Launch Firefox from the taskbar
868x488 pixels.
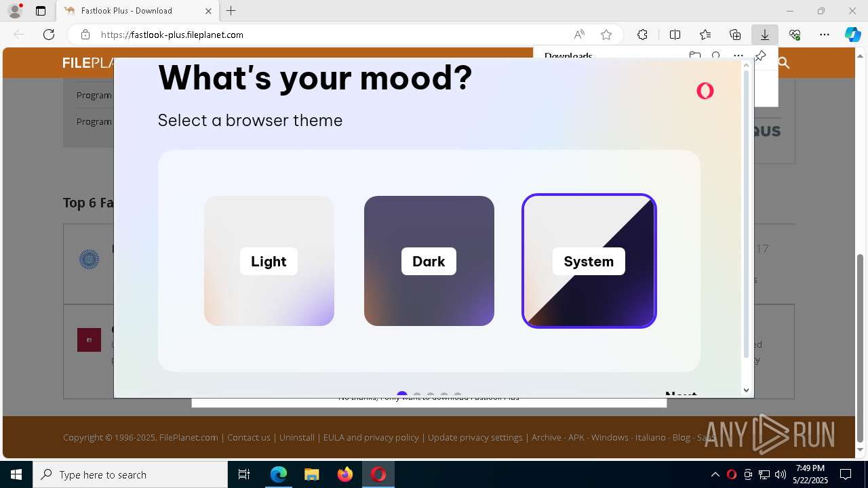click(x=345, y=474)
